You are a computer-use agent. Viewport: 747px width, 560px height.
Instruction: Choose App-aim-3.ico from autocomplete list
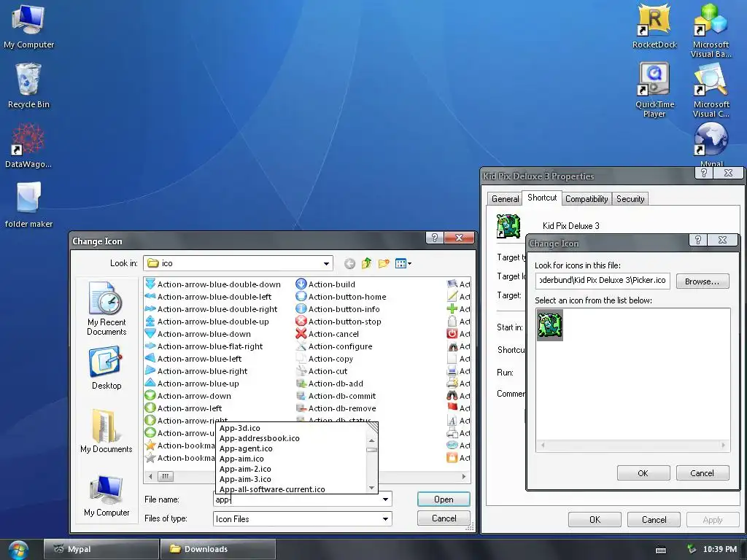[x=293, y=479]
